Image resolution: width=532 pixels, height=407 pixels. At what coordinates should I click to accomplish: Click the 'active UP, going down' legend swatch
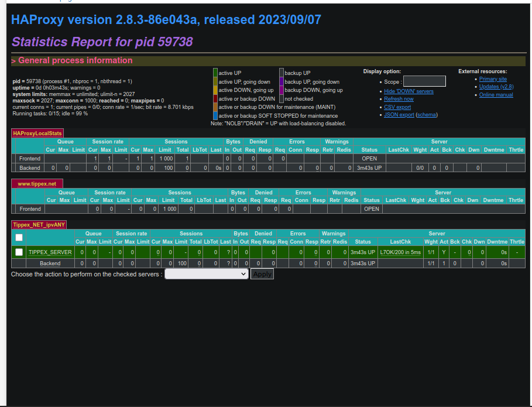[215, 81]
